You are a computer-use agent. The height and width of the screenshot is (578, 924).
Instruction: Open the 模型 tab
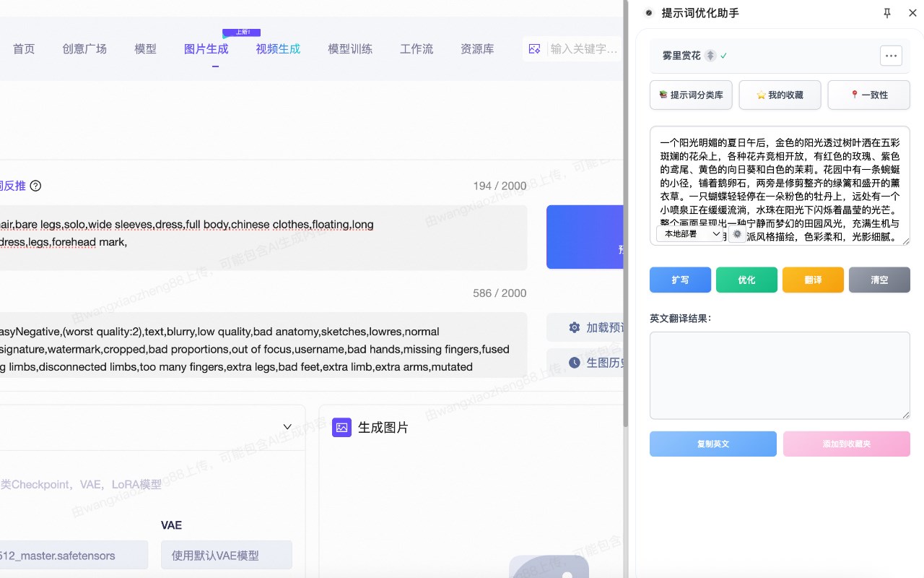pos(145,49)
